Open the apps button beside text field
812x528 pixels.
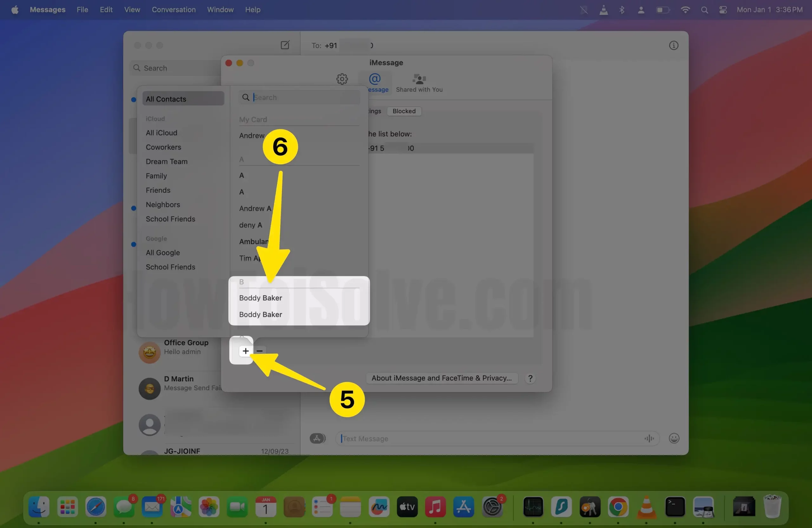tap(317, 438)
